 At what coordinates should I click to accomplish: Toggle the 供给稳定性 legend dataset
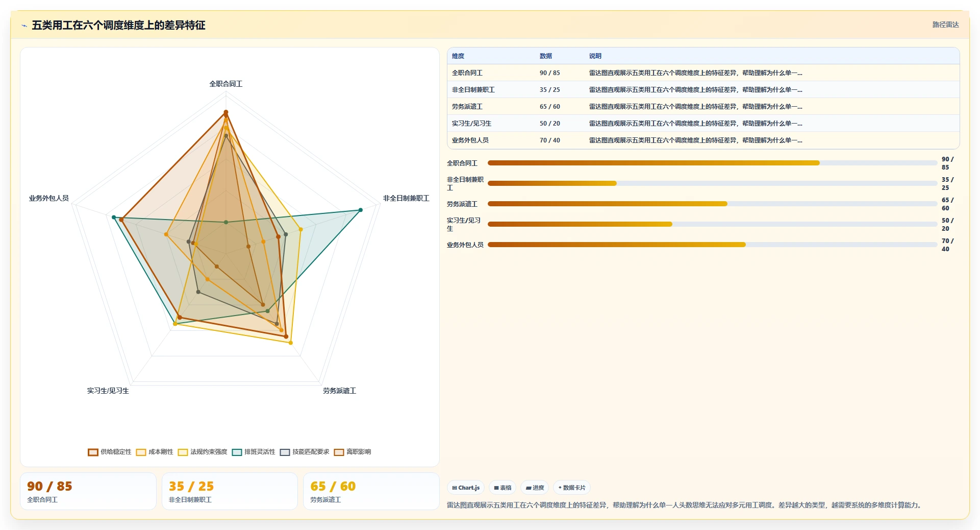tap(110, 452)
